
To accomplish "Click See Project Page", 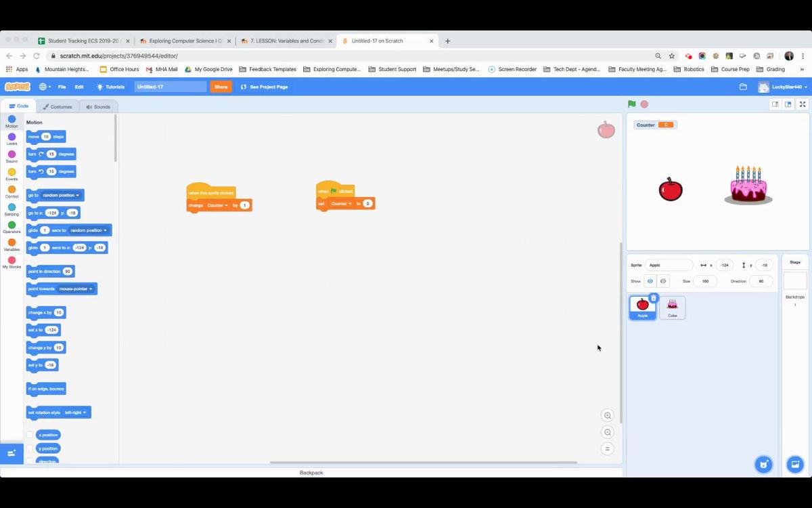I will coord(265,87).
